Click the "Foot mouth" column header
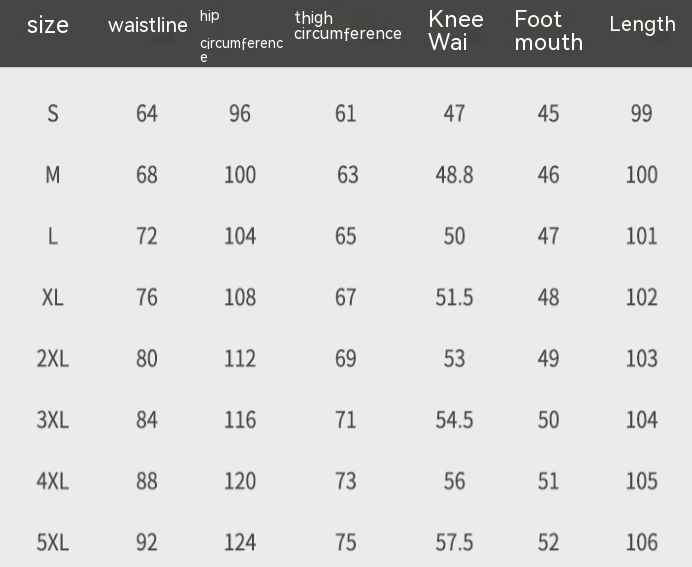The width and height of the screenshot is (692, 567). click(x=548, y=30)
